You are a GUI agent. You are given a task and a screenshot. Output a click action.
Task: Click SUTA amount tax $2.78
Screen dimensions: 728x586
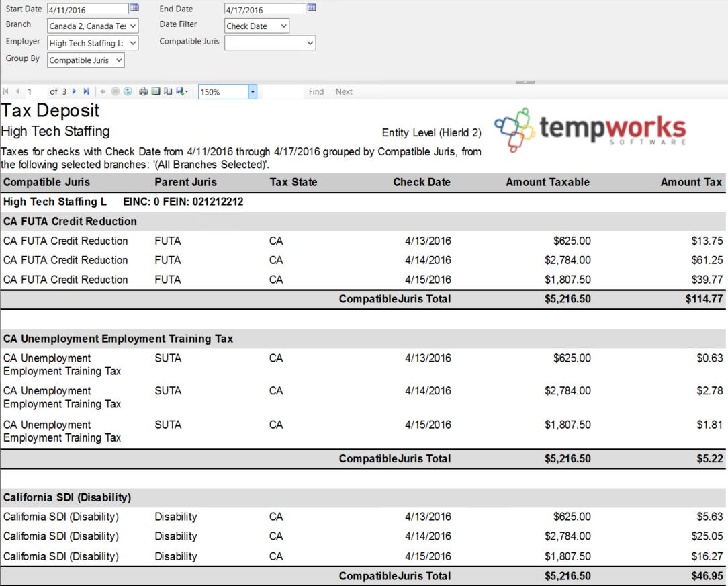710,391
